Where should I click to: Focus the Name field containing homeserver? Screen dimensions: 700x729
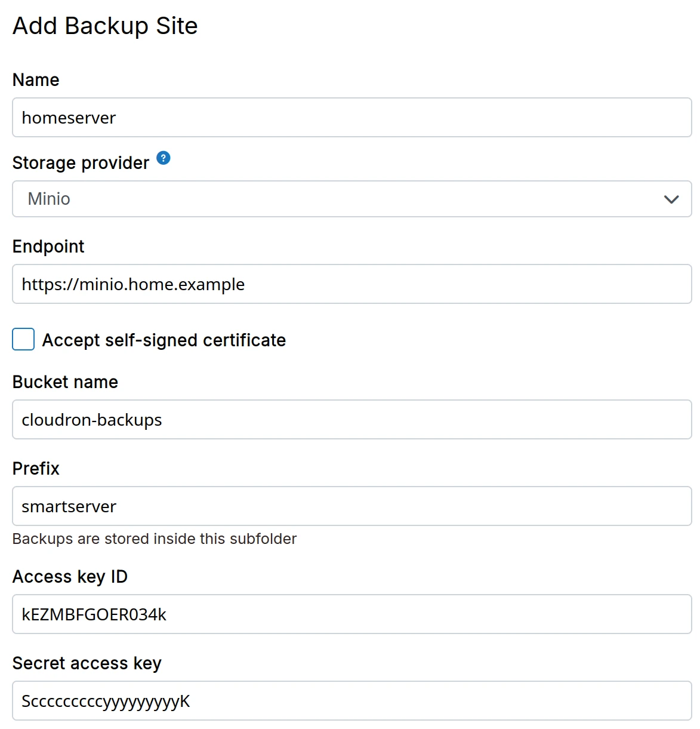point(351,118)
